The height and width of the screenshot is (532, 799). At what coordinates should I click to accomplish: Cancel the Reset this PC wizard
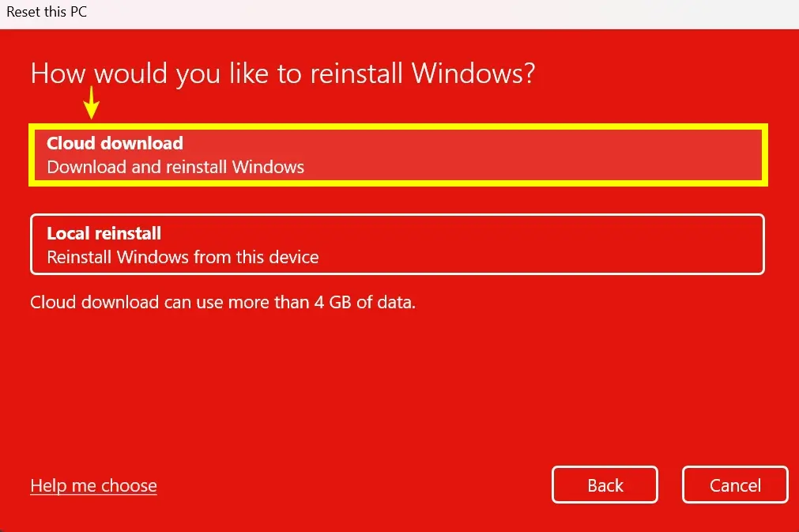[x=734, y=485]
